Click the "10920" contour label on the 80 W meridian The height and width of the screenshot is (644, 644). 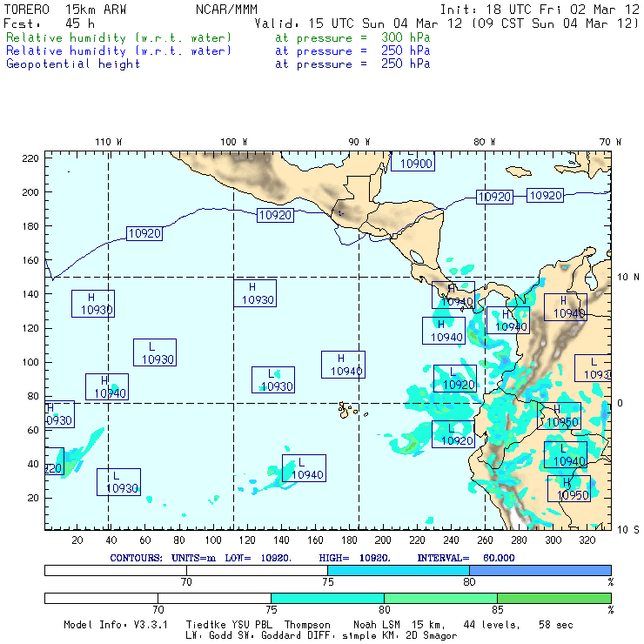click(494, 198)
